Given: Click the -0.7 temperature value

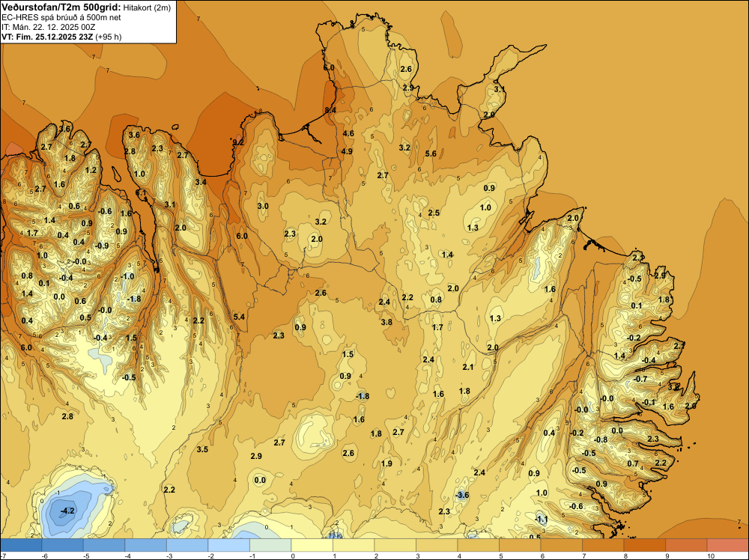Looking at the screenshot, I should coord(640,379).
